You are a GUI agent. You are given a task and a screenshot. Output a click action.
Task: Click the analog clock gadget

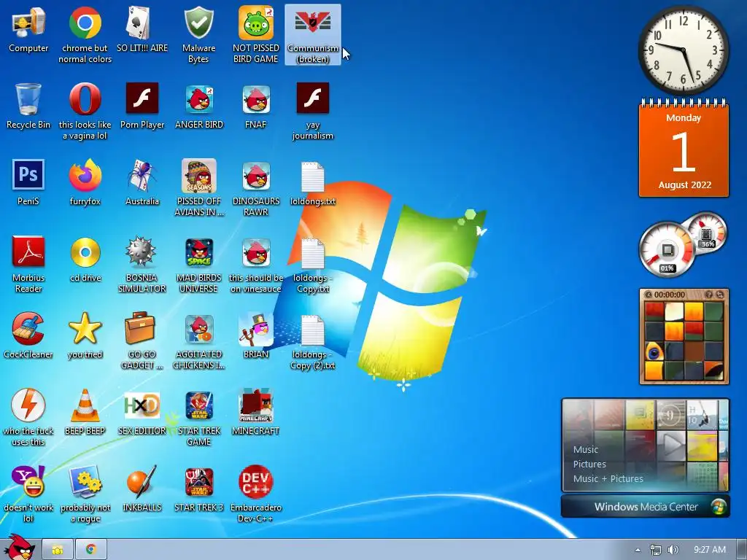(683, 50)
